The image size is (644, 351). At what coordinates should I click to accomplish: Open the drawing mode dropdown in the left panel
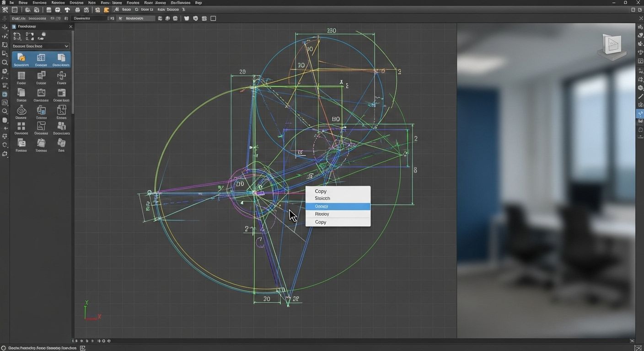pyautogui.click(x=40, y=46)
